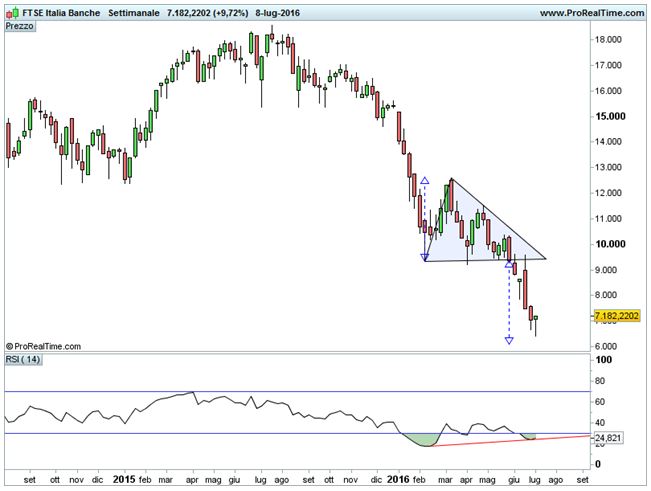Click the 6.000 price axis label
Viewport: 651px width, 491px height.
(608, 346)
